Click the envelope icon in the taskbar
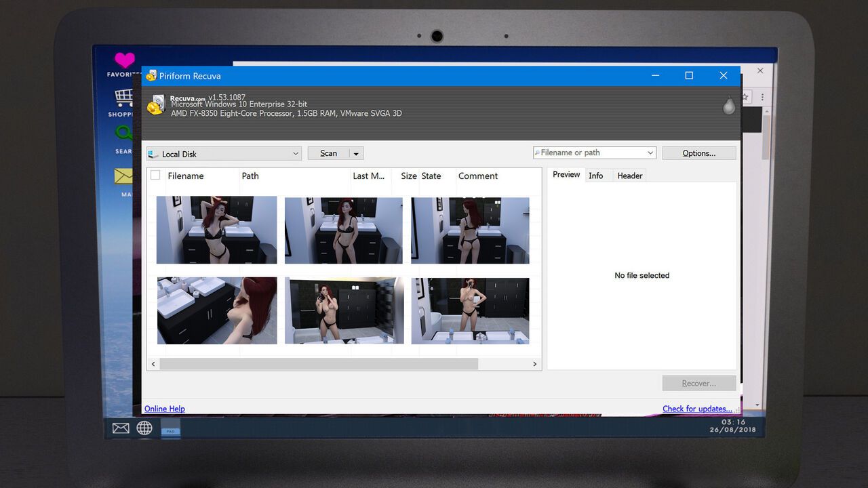Screen dimensions: 868x488 [x=121, y=428]
